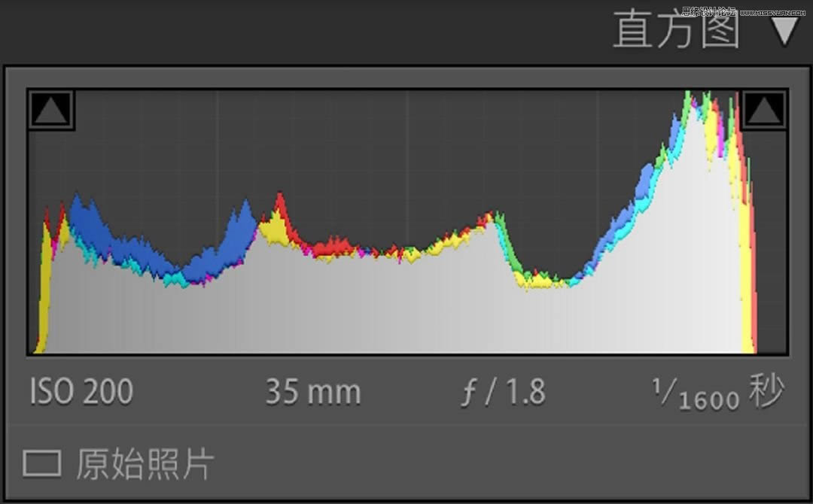Image resolution: width=813 pixels, height=504 pixels.
Task: Enable the 原始照片 checkbox
Action: pos(41,463)
